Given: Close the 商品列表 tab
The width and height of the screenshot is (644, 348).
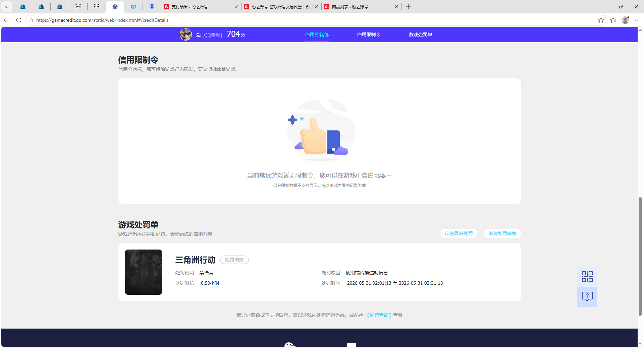Looking at the screenshot, I should click(x=396, y=7).
